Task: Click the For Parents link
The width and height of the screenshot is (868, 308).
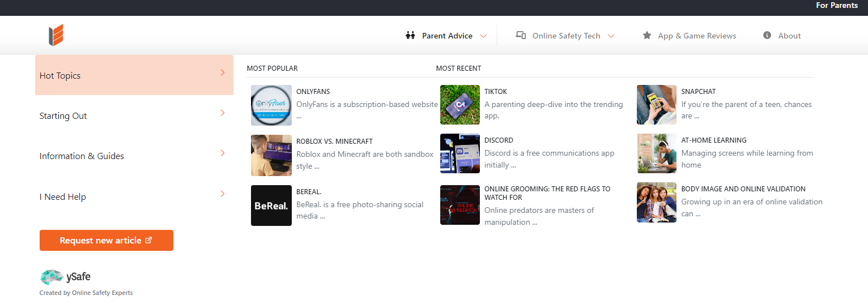Action: tap(836, 5)
